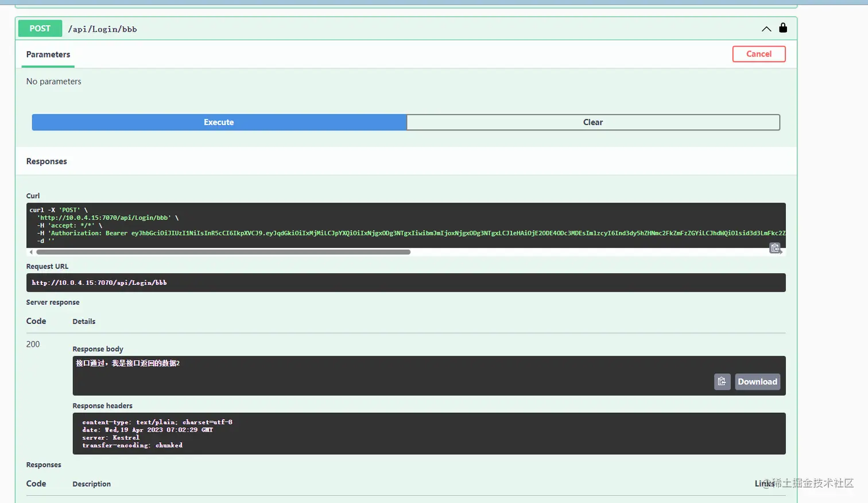Click the 200 response code
The width and height of the screenshot is (868, 503).
(33, 345)
